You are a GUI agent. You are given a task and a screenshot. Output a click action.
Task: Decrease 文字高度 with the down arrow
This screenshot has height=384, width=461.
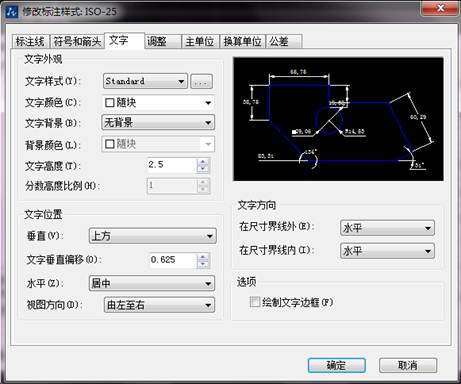203,169
